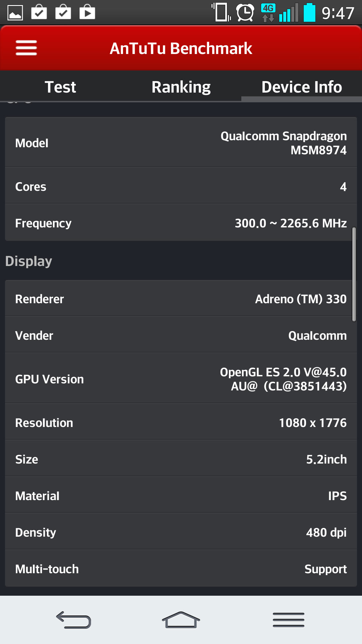The image size is (362, 644).
Task: Tap the Density 480 dpi row
Action: pyautogui.click(x=181, y=532)
